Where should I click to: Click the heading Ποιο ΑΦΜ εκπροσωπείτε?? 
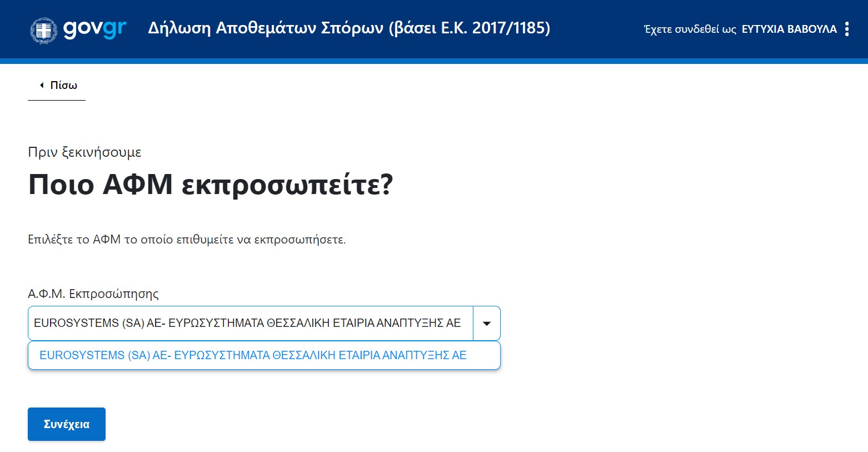(x=211, y=184)
